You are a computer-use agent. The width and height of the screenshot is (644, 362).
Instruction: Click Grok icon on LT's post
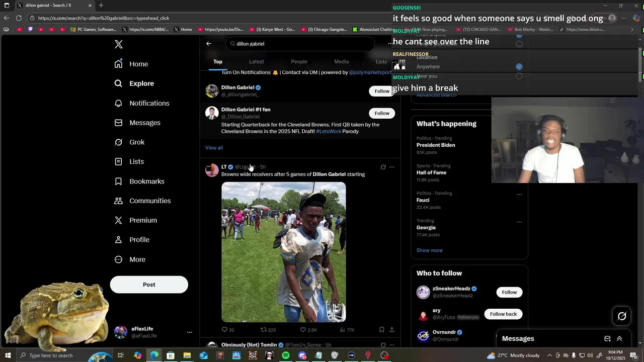pos(383,167)
